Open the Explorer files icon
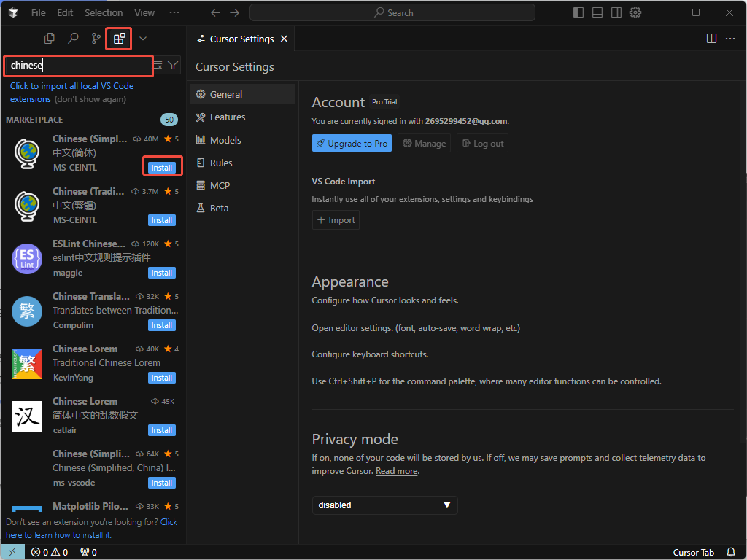This screenshot has width=747, height=560. (x=49, y=38)
